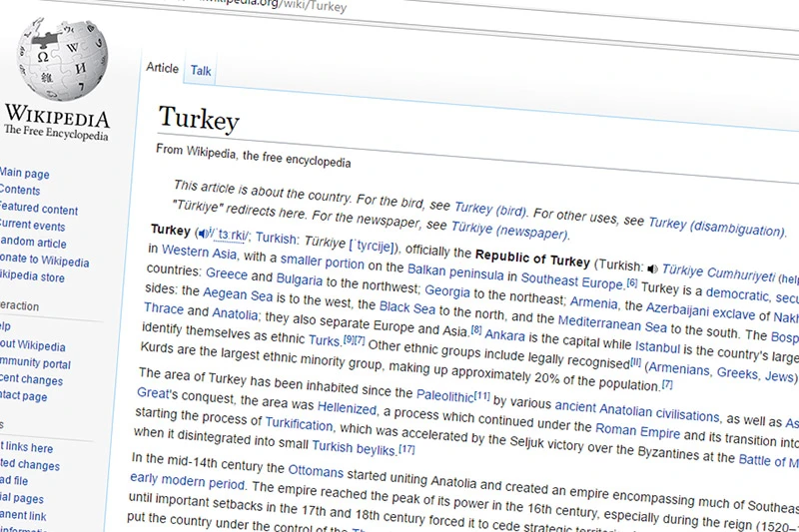The width and height of the screenshot is (799, 532).
Task: Open Current events sidebar link
Action: click(32, 225)
